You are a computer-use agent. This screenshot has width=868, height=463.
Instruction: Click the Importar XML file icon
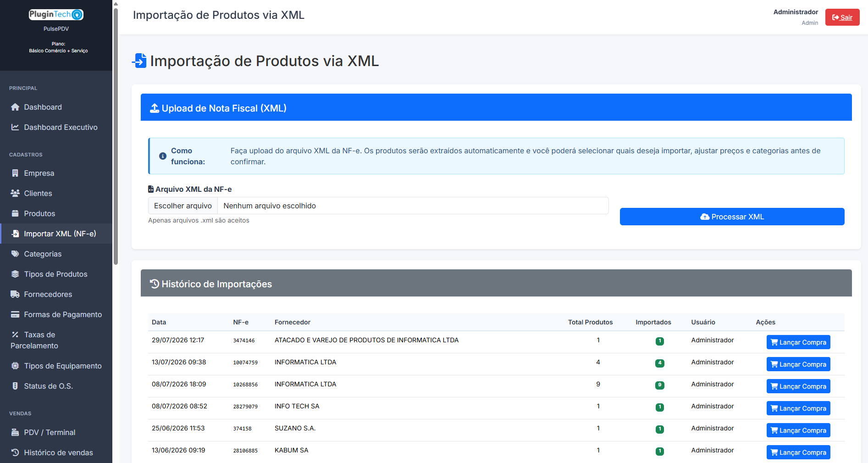point(15,234)
